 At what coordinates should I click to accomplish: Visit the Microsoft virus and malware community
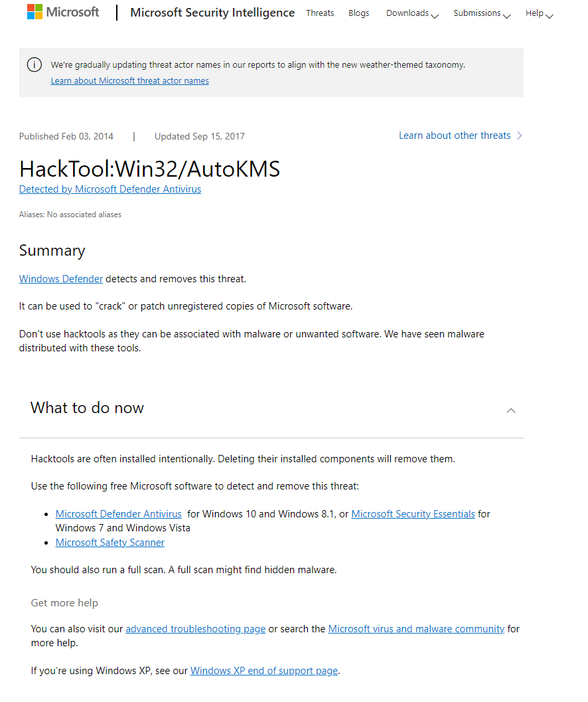click(416, 628)
